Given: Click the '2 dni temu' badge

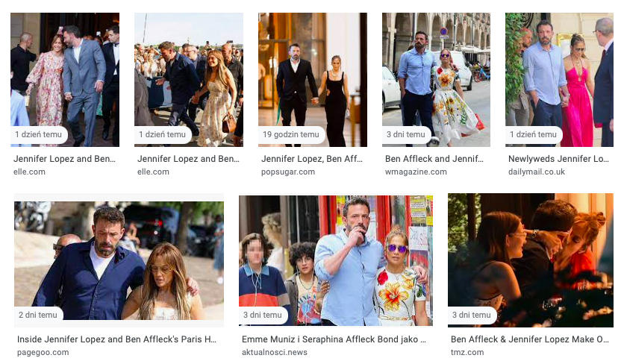Looking at the screenshot, I should [38, 315].
